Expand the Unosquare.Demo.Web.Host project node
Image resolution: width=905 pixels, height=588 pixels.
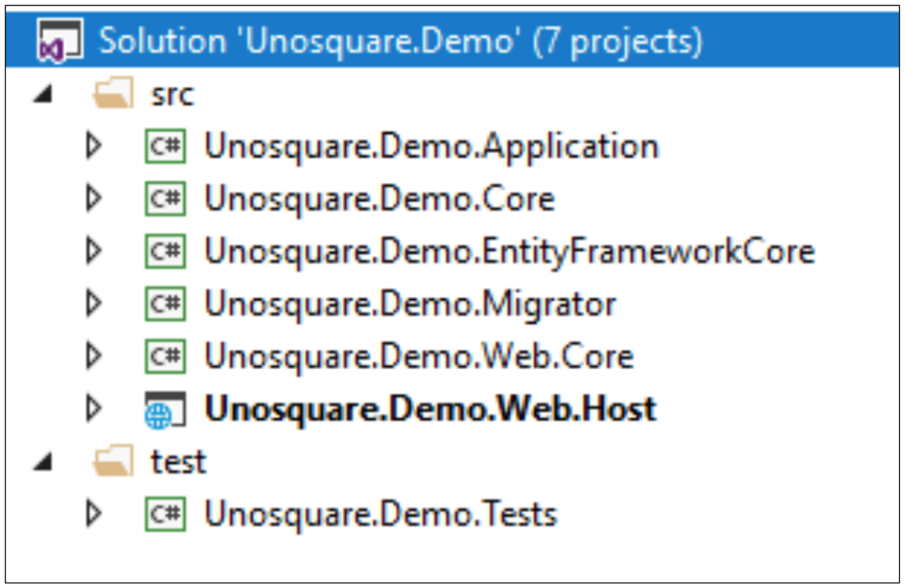point(94,409)
